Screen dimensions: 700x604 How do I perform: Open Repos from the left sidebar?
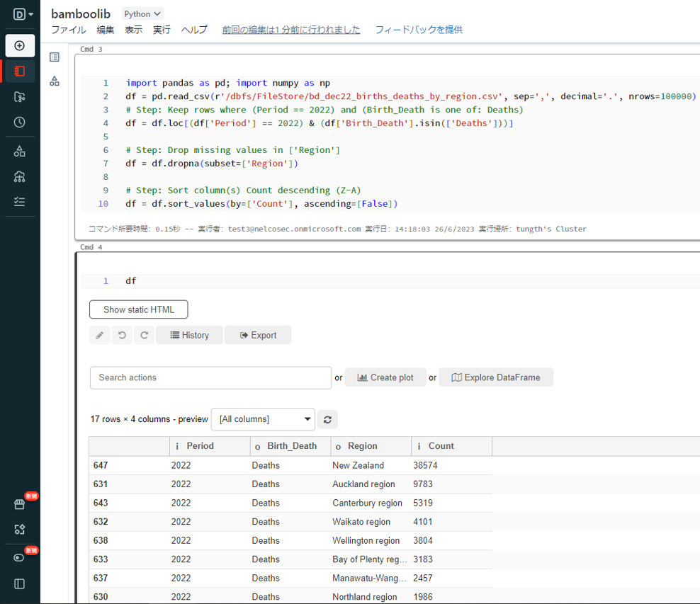20,96
